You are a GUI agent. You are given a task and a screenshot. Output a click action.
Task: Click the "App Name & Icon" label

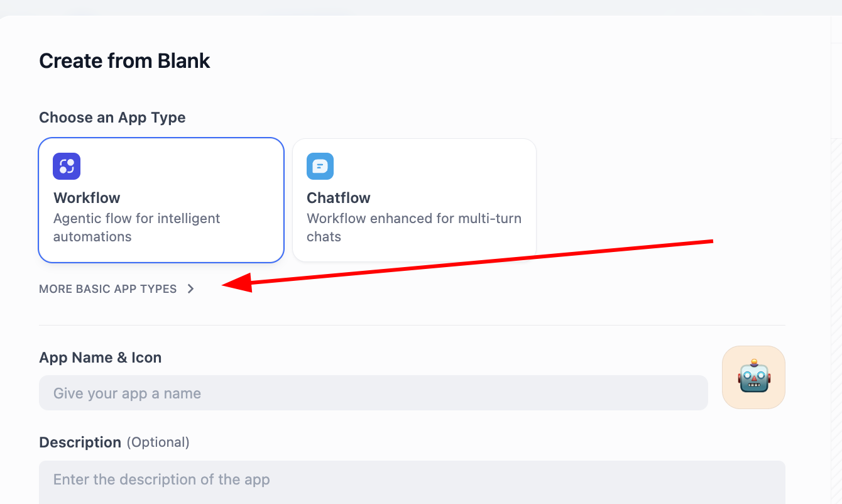100,358
